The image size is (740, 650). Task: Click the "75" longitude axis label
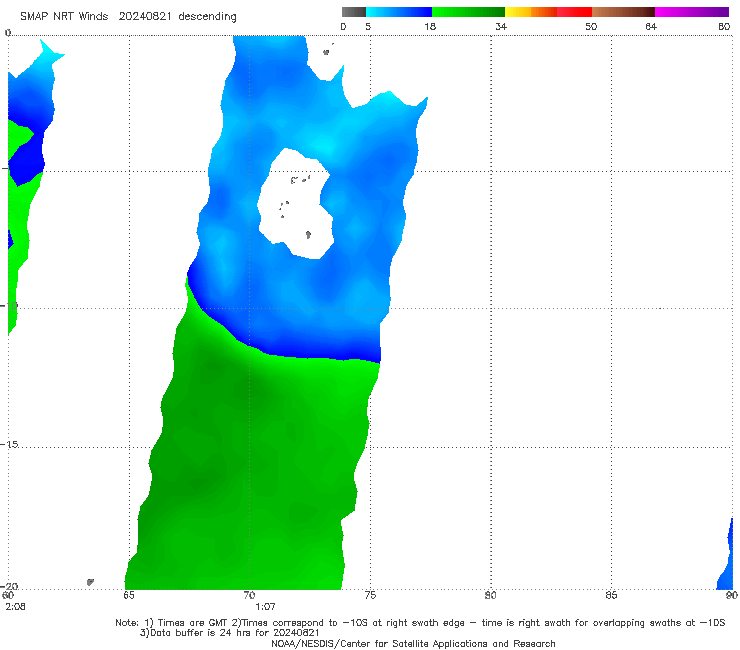(x=370, y=595)
